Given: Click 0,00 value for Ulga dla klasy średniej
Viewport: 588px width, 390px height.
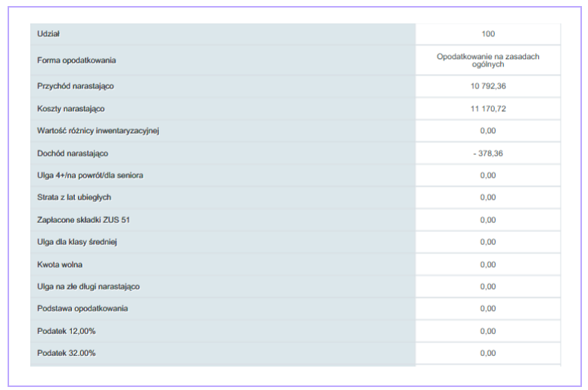Looking at the screenshot, I should pyautogui.click(x=488, y=242).
